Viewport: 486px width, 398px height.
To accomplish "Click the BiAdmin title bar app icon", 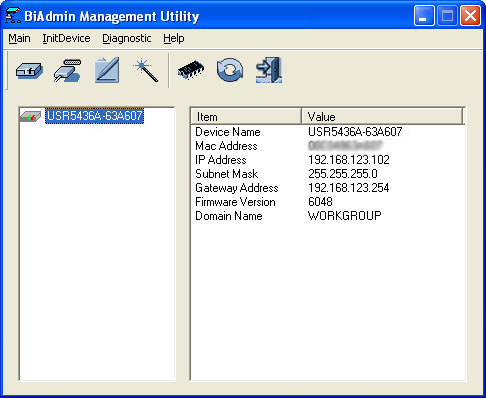I will click(x=13, y=15).
